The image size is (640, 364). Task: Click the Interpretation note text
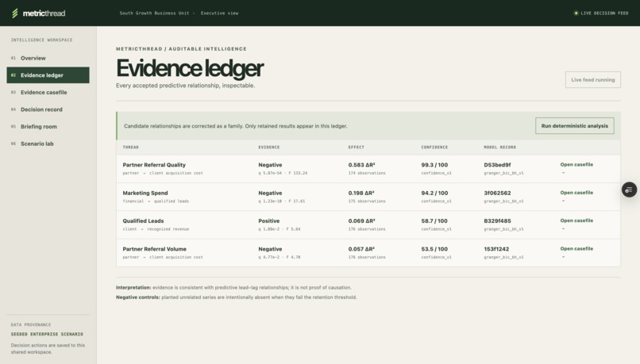(x=233, y=287)
